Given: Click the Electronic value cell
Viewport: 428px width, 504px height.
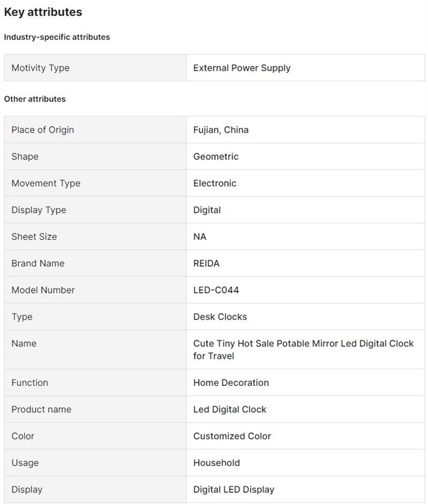Looking at the screenshot, I should pyautogui.click(x=215, y=183).
